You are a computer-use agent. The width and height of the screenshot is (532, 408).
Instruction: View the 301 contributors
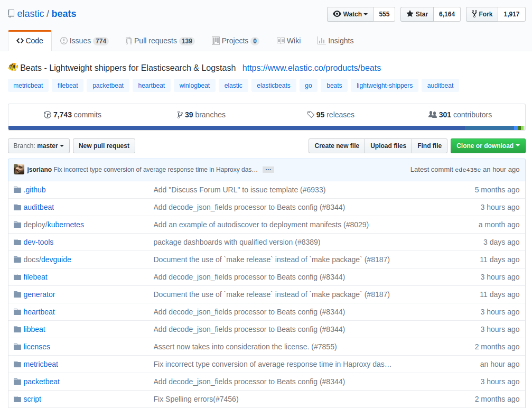(460, 115)
